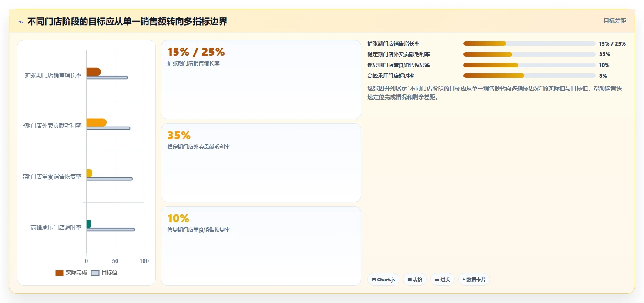This screenshot has height=303, width=644.
Task: Click the description paragraph starting 这张图并列展示
Action: pos(495,93)
